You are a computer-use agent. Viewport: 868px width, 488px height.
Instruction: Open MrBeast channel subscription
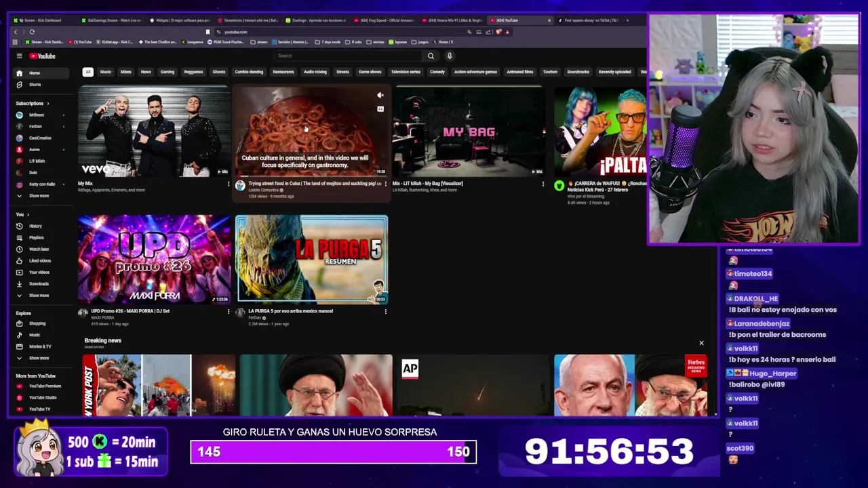pos(41,115)
